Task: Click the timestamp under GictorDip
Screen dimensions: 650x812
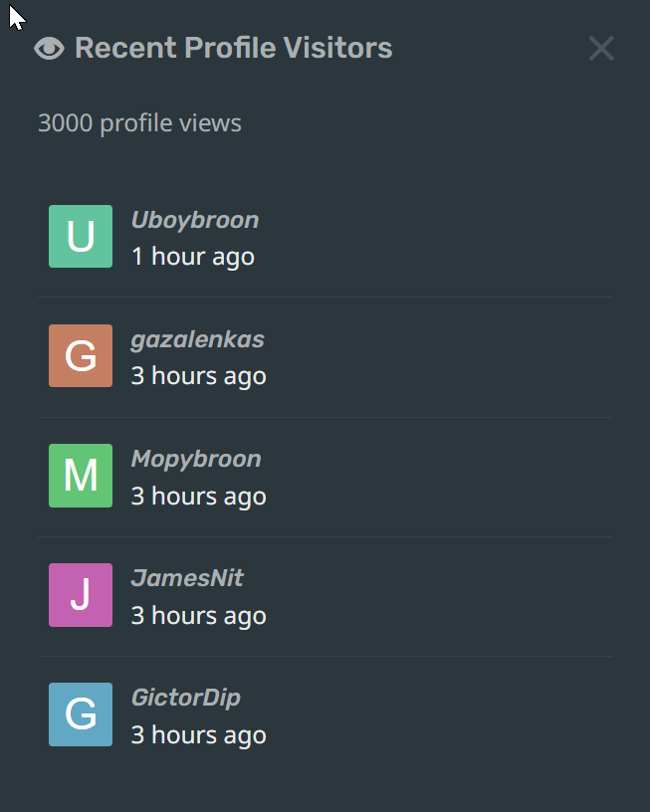Action: coord(198,734)
